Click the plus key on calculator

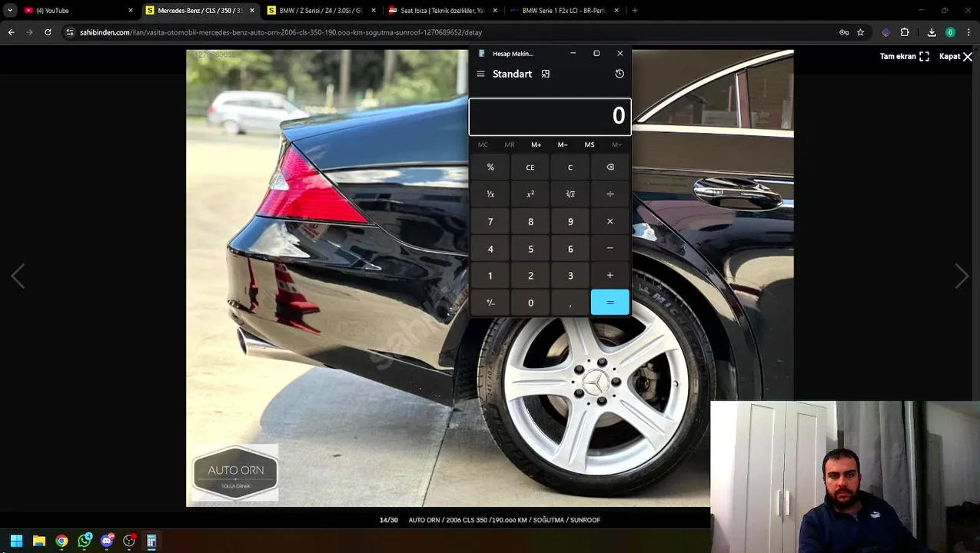(610, 276)
